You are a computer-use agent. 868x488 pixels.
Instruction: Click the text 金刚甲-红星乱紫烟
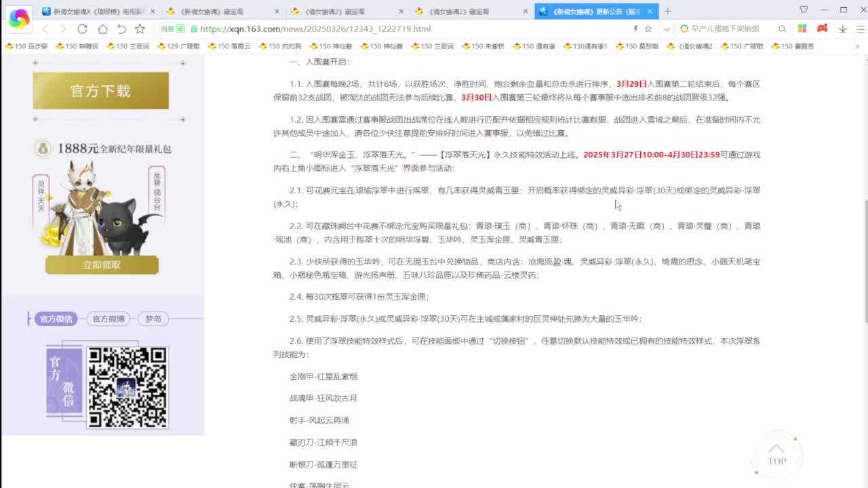(323, 376)
